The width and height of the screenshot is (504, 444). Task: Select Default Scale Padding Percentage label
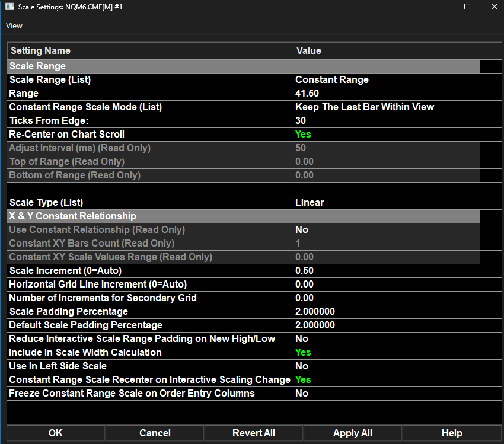pyautogui.click(x=85, y=325)
